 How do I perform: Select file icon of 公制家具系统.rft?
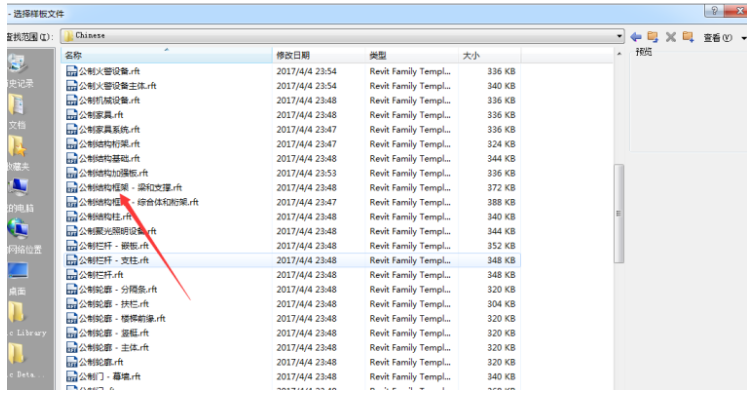pyautogui.click(x=72, y=129)
